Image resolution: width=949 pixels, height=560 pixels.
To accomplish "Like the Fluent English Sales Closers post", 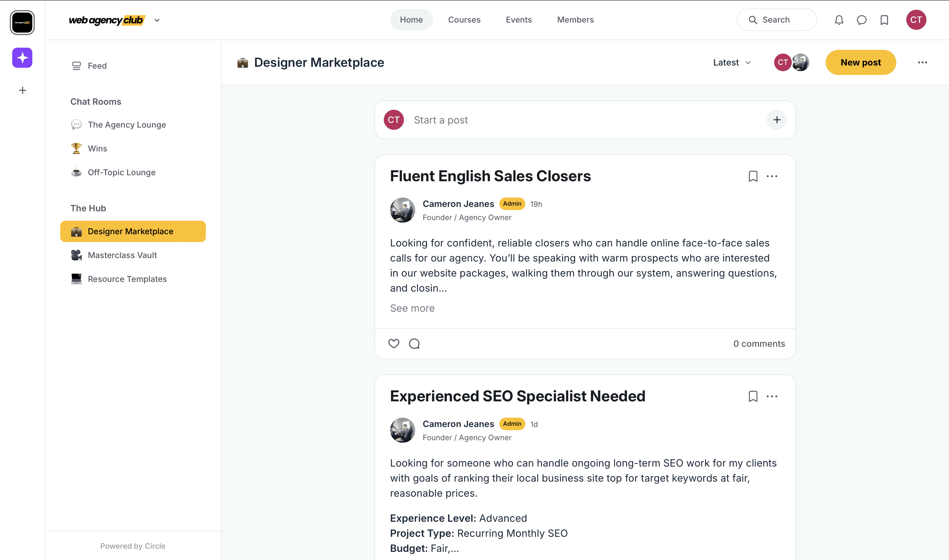I will 394,343.
